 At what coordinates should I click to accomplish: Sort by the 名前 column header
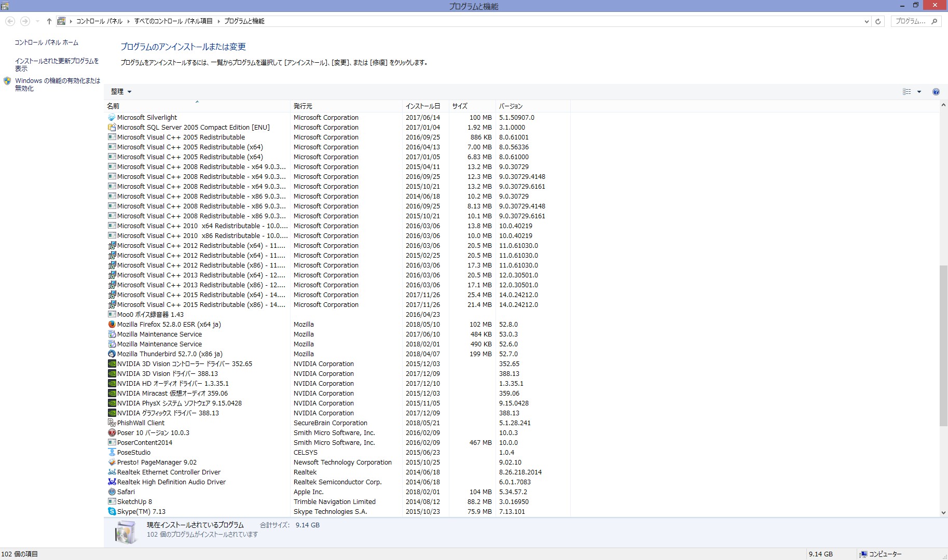197,106
